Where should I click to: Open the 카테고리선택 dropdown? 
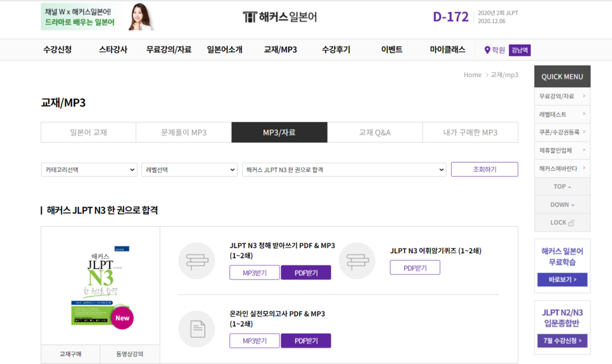[x=89, y=170]
